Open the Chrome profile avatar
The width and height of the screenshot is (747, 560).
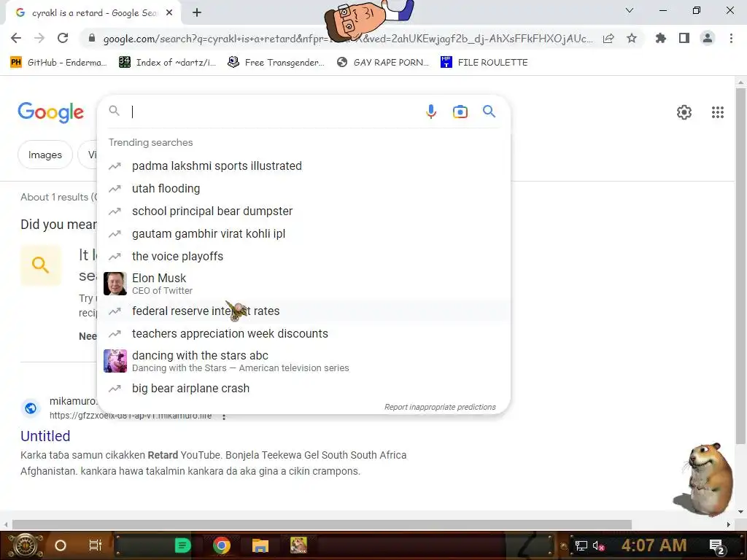[x=708, y=38]
